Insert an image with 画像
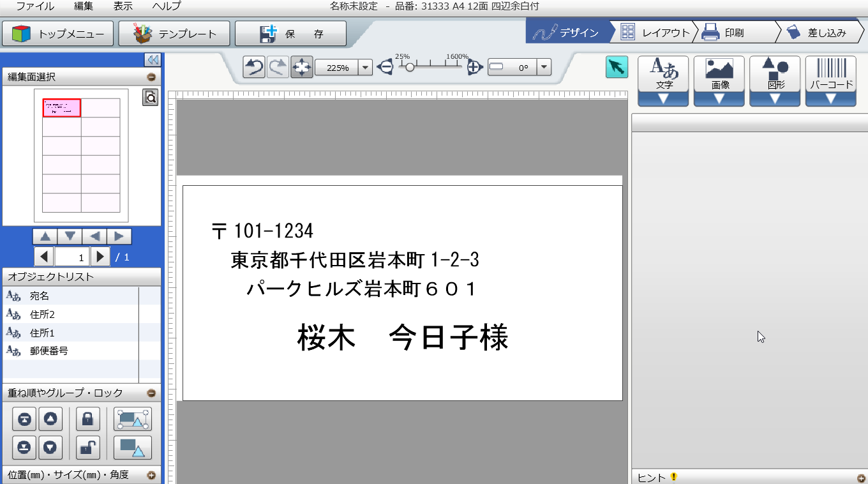The width and height of the screenshot is (868, 484). [x=719, y=74]
